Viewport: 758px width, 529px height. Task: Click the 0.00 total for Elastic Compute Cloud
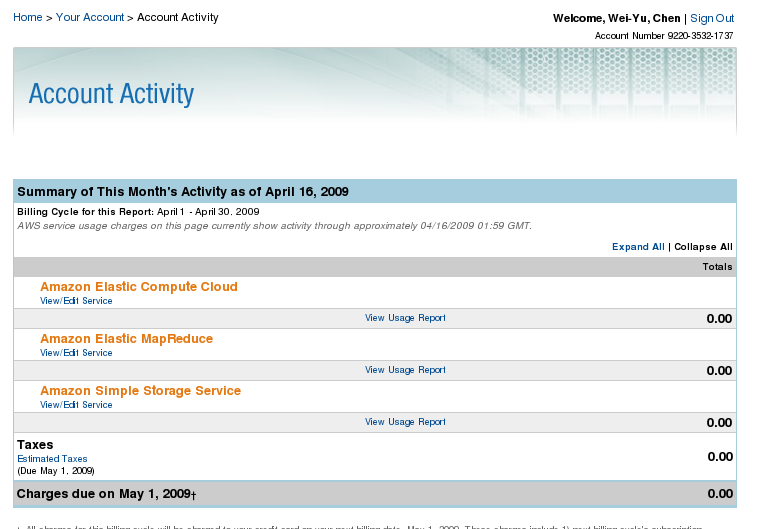tap(719, 319)
